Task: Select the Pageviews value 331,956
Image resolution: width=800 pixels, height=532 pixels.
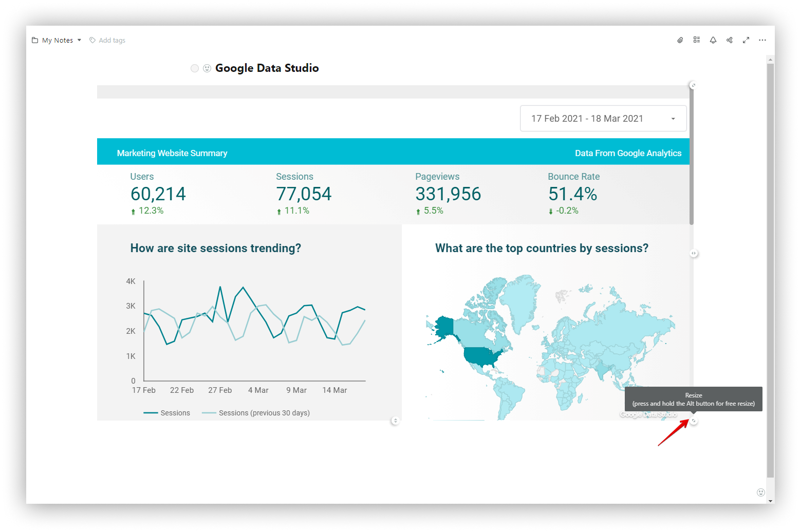Action: point(448,194)
